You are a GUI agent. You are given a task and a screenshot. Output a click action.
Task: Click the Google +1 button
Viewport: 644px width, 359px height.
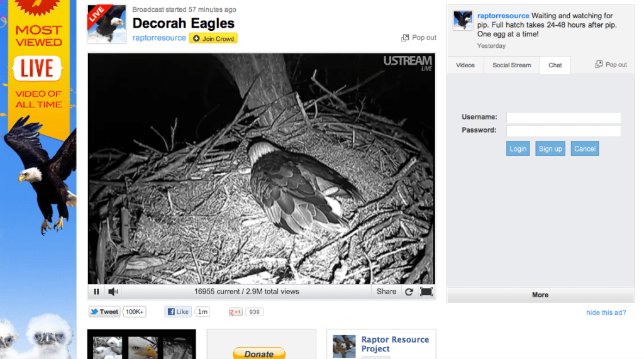coord(235,312)
